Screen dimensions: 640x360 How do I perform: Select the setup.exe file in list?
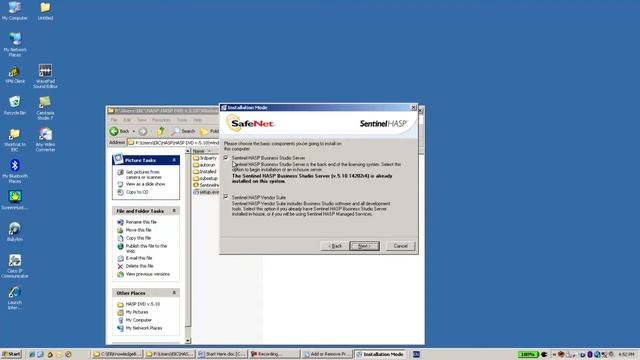pyautogui.click(x=206, y=192)
